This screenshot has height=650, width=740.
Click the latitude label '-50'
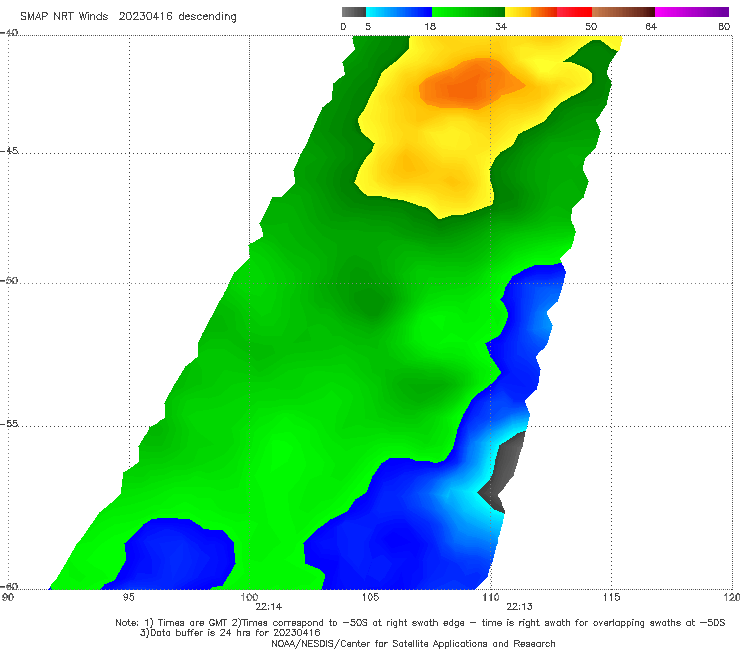point(9,280)
